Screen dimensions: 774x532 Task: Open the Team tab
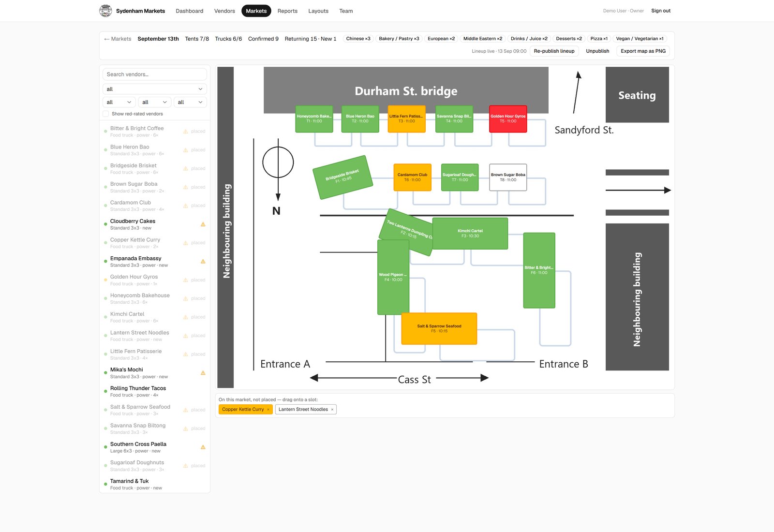346,11
